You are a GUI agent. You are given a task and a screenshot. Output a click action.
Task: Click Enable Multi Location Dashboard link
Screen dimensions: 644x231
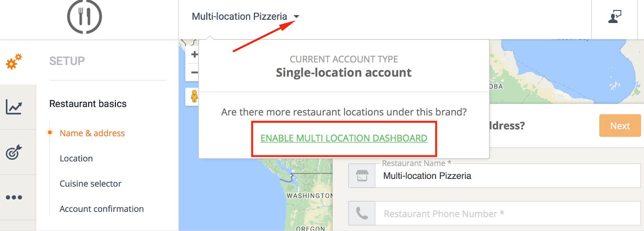point(344,138)
